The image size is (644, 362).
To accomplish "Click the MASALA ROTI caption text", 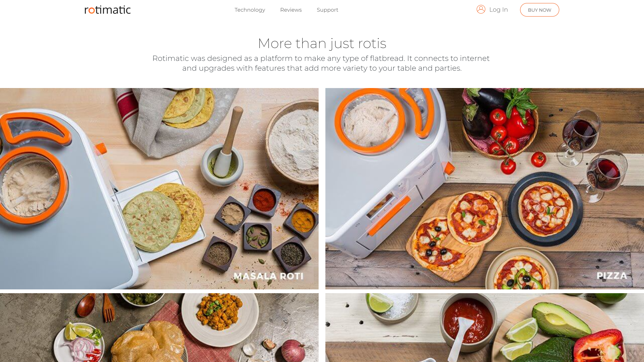I will [269, 276].
